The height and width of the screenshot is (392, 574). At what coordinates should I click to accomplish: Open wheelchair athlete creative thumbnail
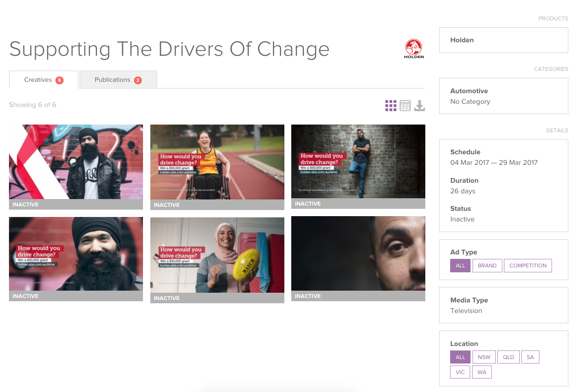pyautogui.click(x=217, y=162)
